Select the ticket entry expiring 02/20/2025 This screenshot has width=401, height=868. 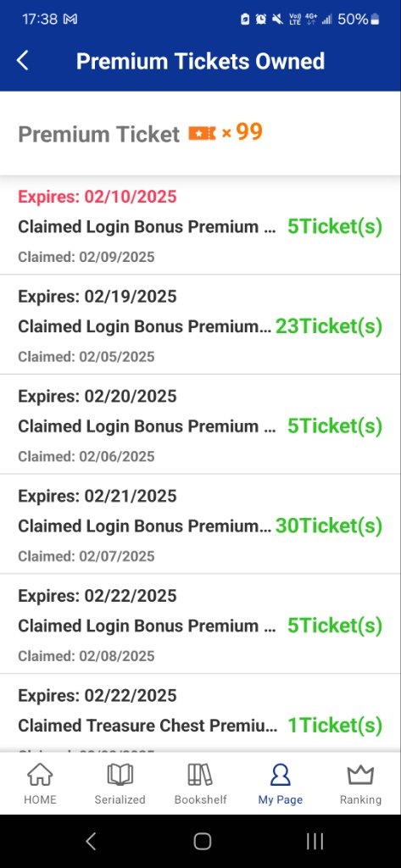point(200,425)
